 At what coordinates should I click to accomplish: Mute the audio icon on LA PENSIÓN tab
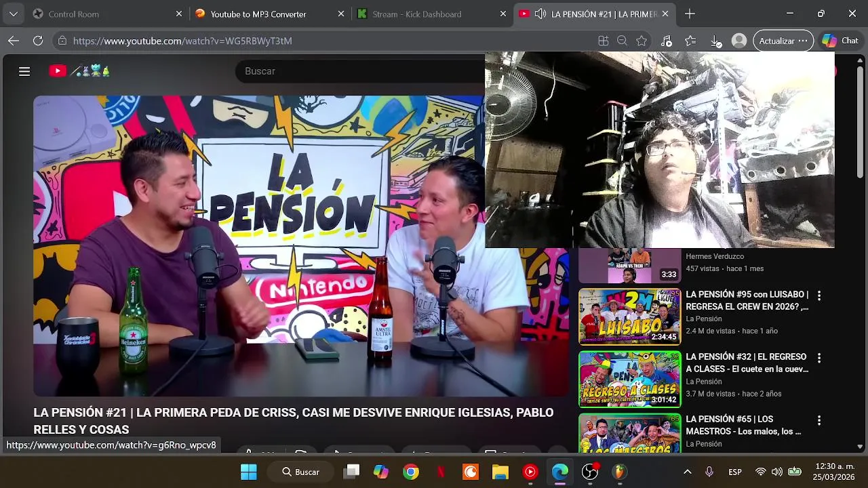(540, 14)
